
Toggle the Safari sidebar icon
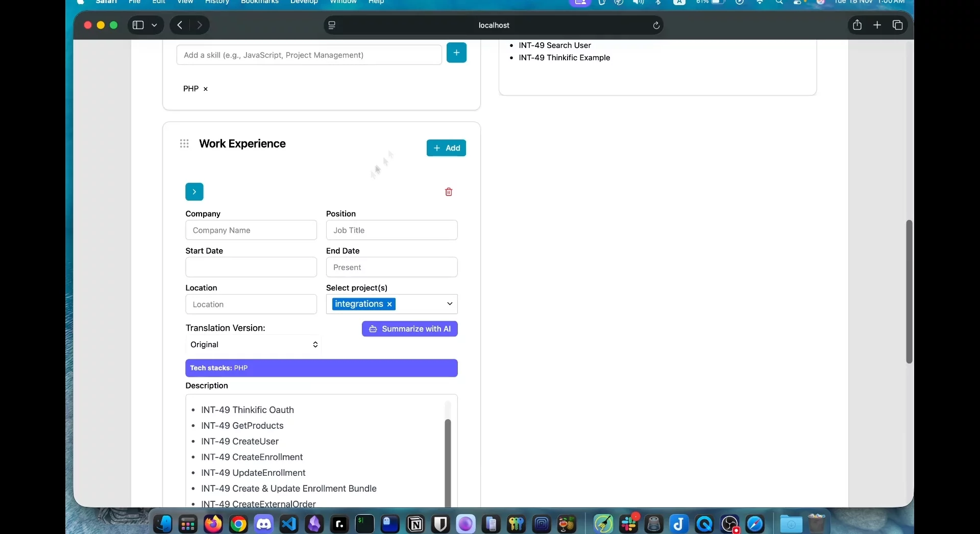click(137, 25)
